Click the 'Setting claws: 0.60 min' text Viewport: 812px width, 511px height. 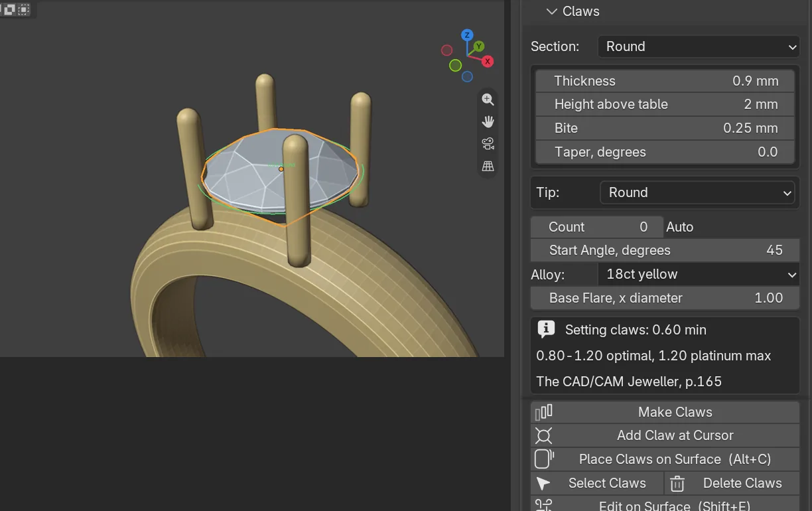636,330
